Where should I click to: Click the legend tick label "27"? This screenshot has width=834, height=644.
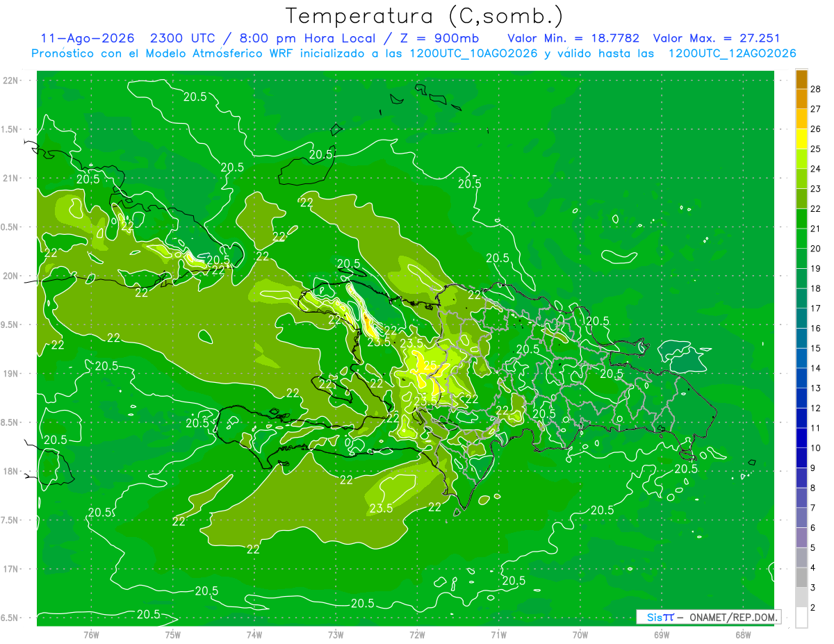(x=815, y=109)
